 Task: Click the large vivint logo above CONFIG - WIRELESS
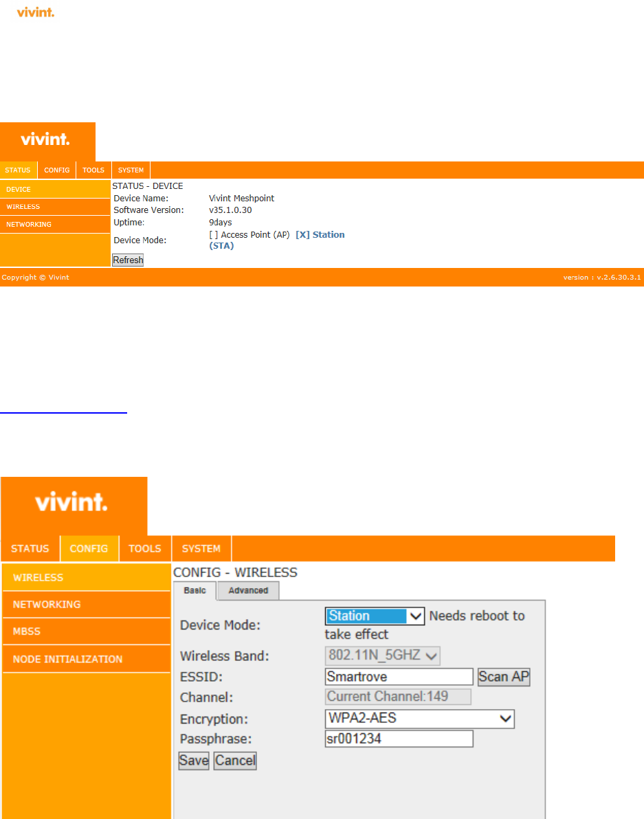[x=71, y=502]
